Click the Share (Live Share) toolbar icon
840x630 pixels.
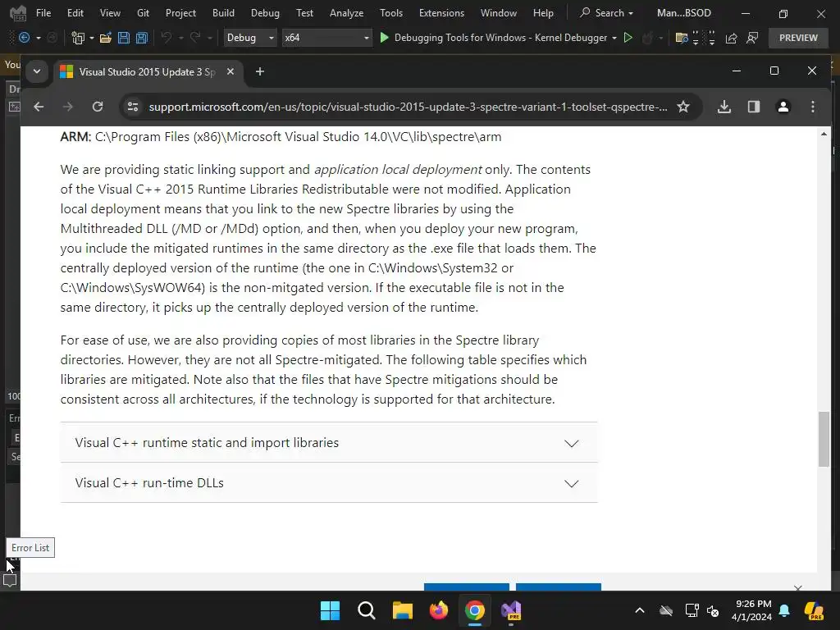coord(731,38)
